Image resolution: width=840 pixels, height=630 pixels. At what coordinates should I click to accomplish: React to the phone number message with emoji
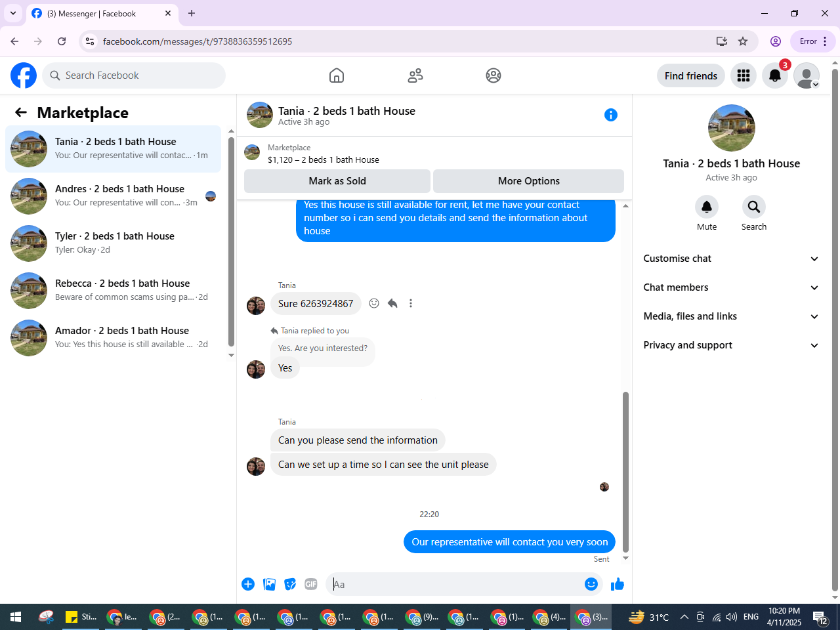coord(374,303)
